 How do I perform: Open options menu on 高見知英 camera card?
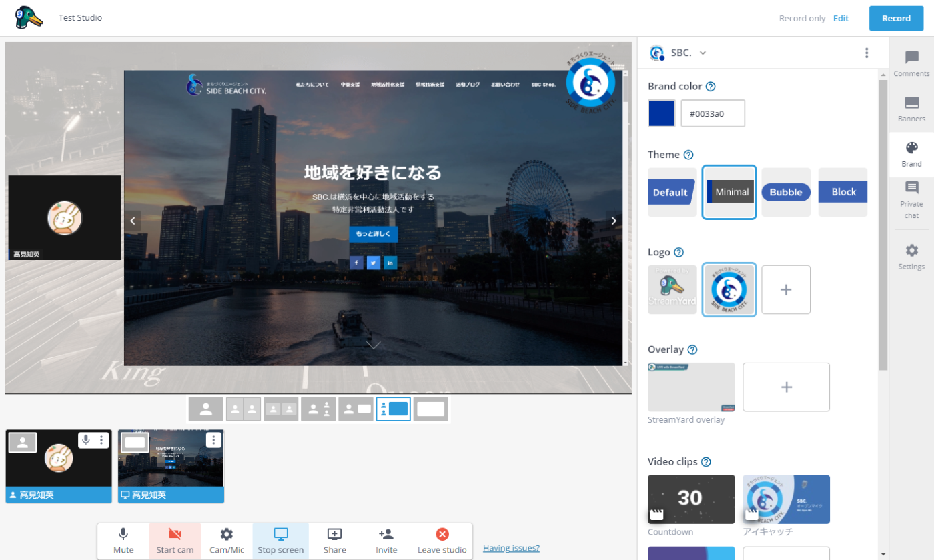(x=101, y=440)
